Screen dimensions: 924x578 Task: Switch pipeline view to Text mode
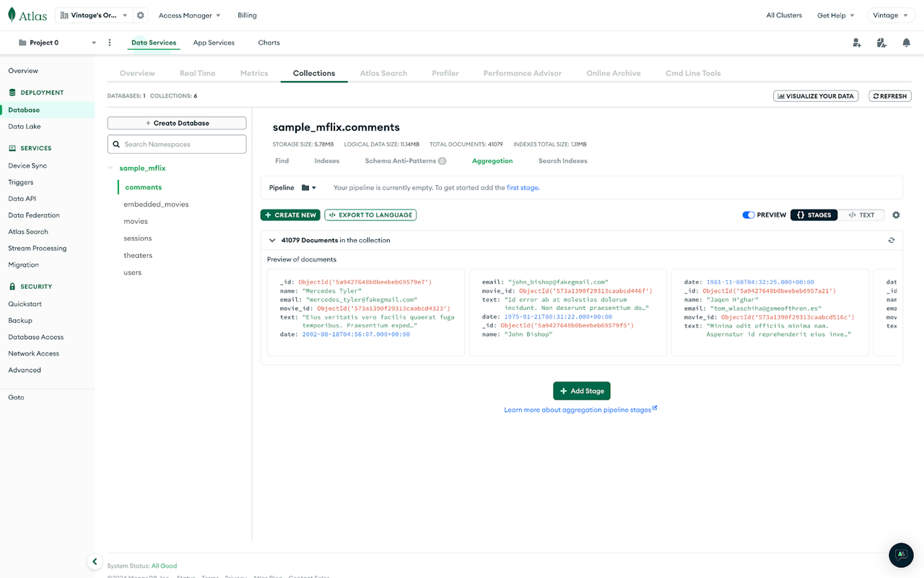click(x=862, y=215)
